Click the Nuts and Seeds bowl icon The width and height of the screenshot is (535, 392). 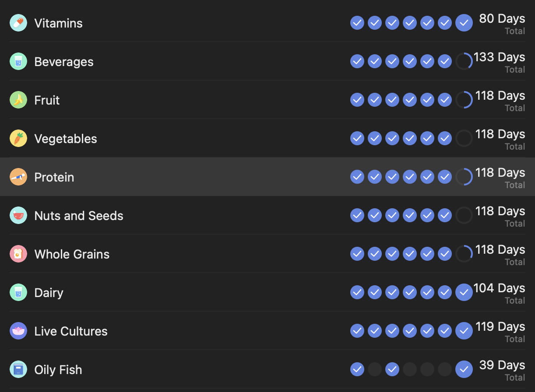[x=18, y=215]
